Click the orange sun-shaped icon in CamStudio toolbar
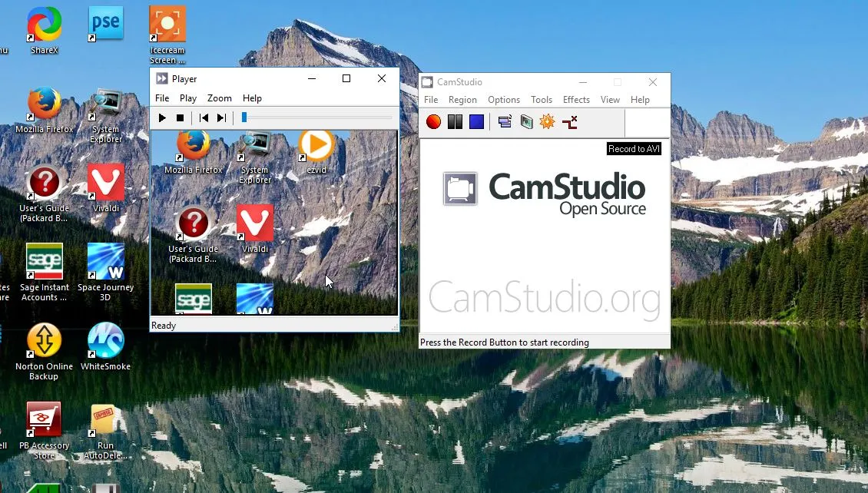This screenshot has width=868, height=493. 547,121
